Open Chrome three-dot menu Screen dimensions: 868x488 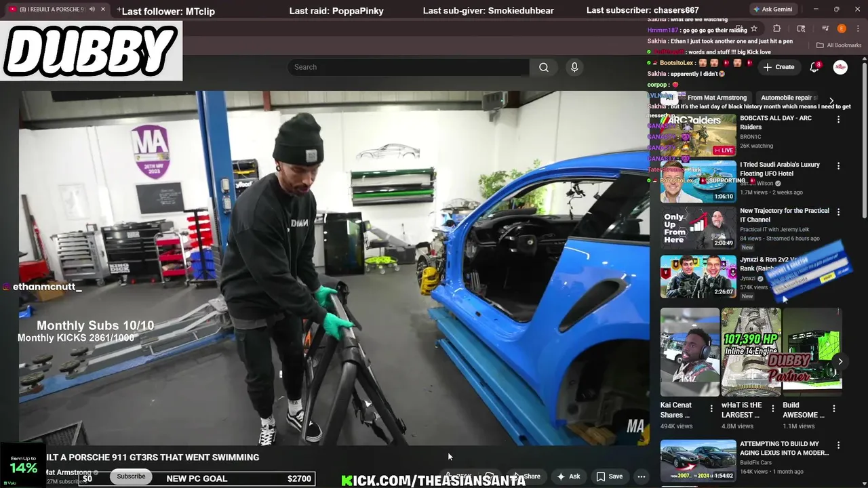858,28
